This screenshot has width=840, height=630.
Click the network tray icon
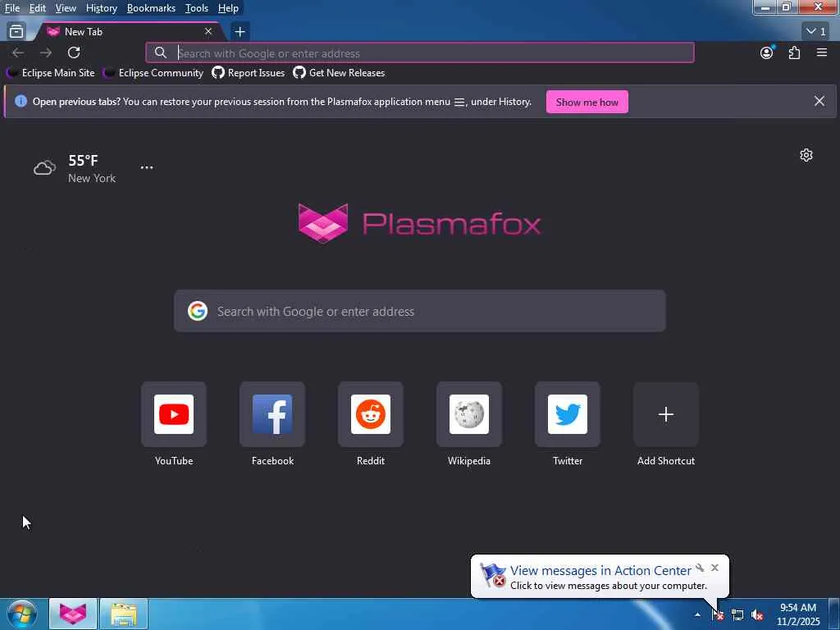[737, 615]
